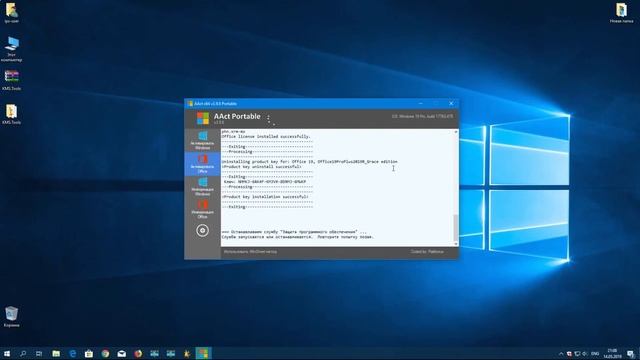This screenshot has height=360, width=640.
Task: Click the log vertical scrollbar thumb
Action: tap(456, 228)
